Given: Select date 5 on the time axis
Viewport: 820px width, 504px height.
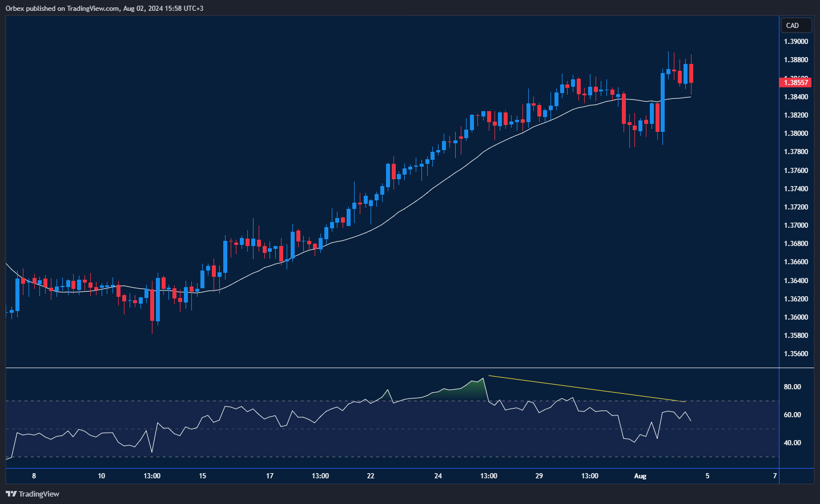Looking at the screenshot, I should 708,476.
